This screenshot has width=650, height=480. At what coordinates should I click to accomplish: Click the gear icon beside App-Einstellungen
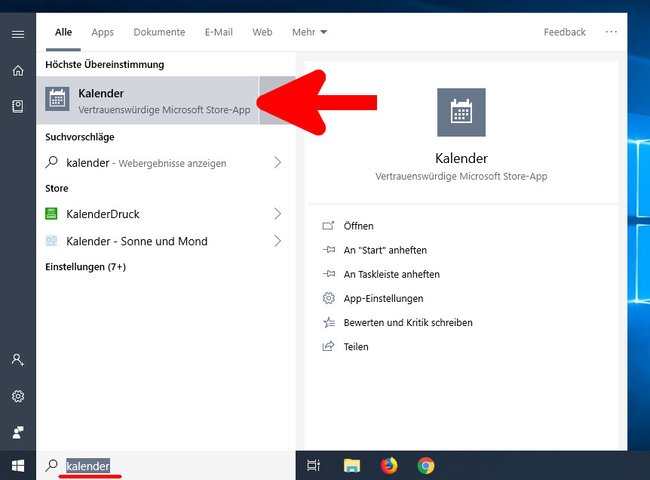(329, 298)
